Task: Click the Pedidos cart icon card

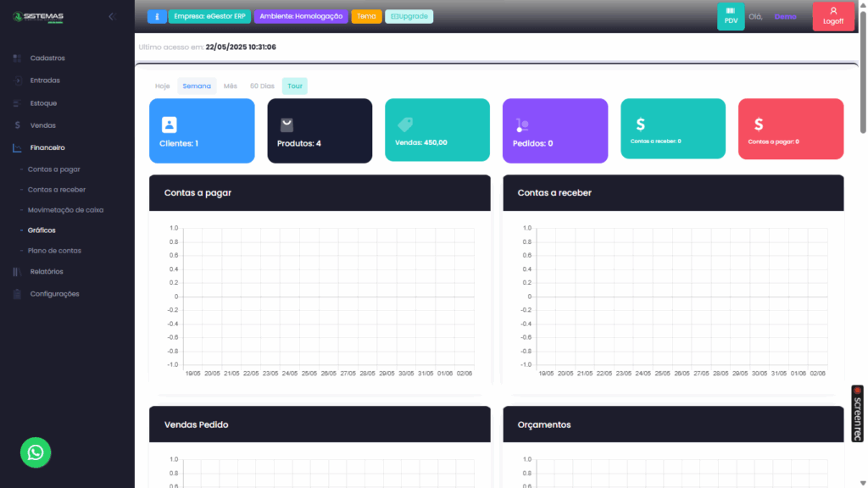Action: pos(522,125)
